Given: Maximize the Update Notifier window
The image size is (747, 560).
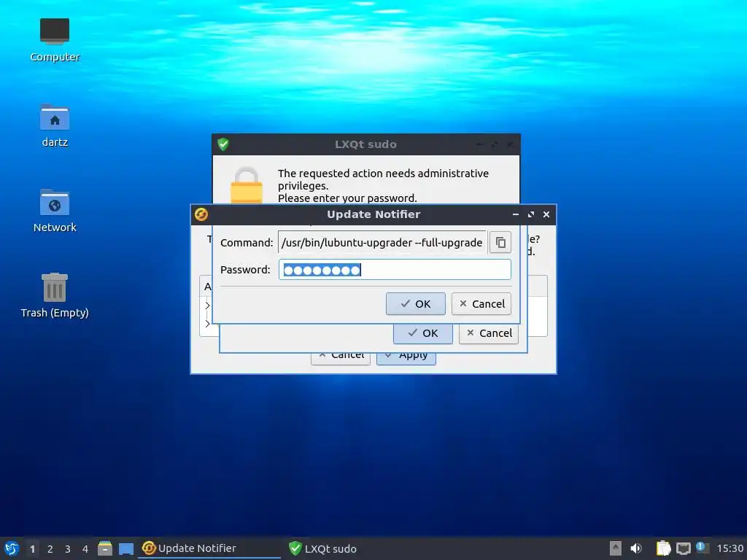Looking at the screenshot, I should [531, 214].
